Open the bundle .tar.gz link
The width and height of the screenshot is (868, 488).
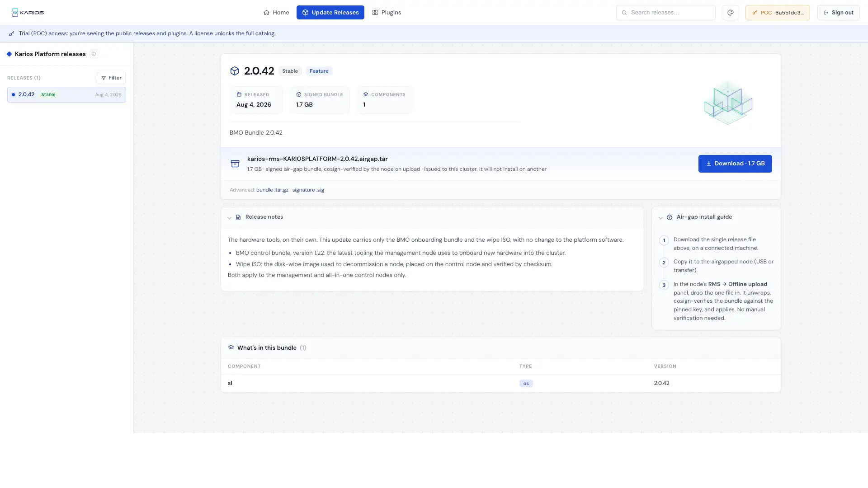pos(272,190)
